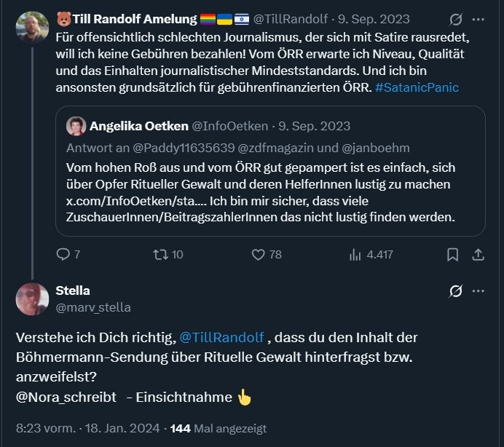This screenshot has height=447, width=504.
Task: Open Stella's profile avatar
Action: (x=32, y=298)
